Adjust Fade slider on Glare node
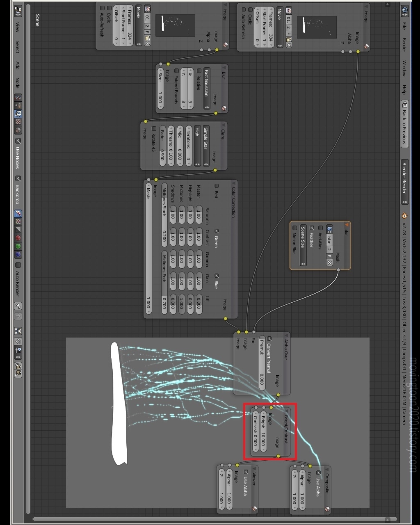Screen dimensions: 420x525 point(162,146)
